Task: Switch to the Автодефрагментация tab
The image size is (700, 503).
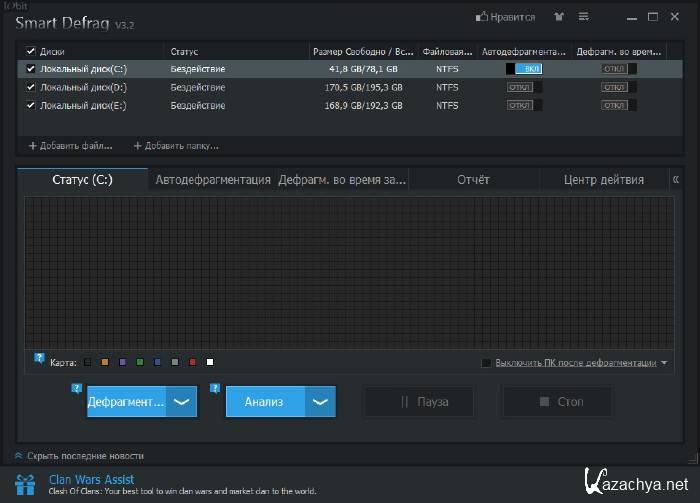Action: tap(213, 180)
